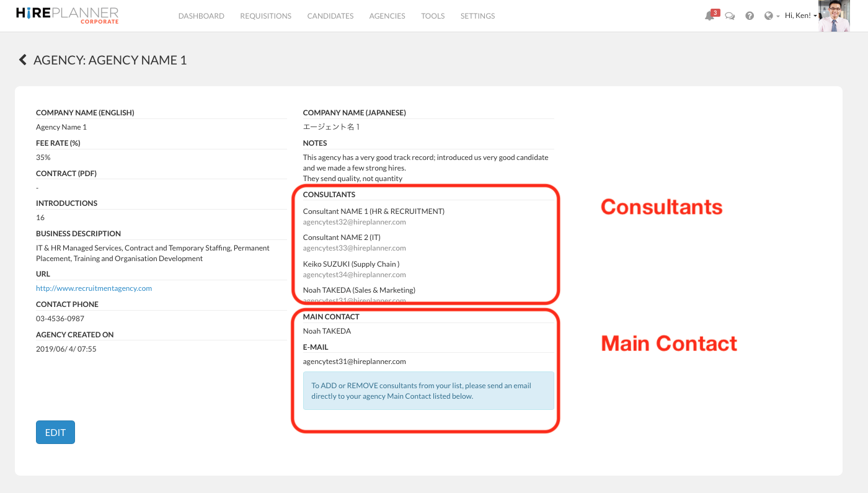
Task: Click the HirePlanner Corporate logo
Action: (x=67, y=16)
